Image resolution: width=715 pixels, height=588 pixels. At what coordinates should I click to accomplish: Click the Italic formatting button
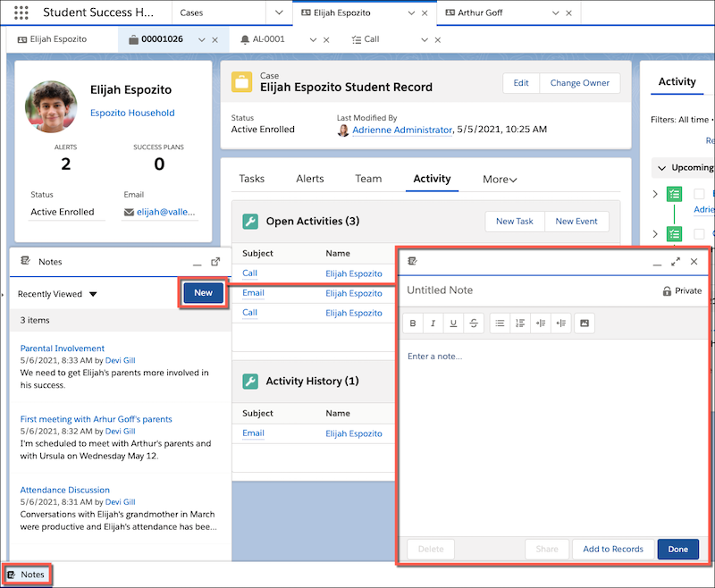pos(433,323)
